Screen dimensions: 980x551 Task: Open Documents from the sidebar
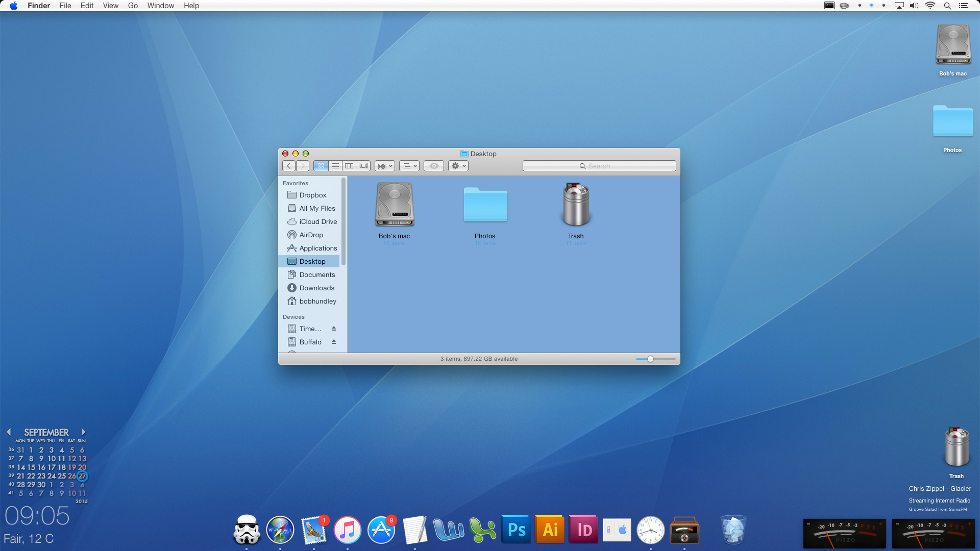(x=309, y=274)
